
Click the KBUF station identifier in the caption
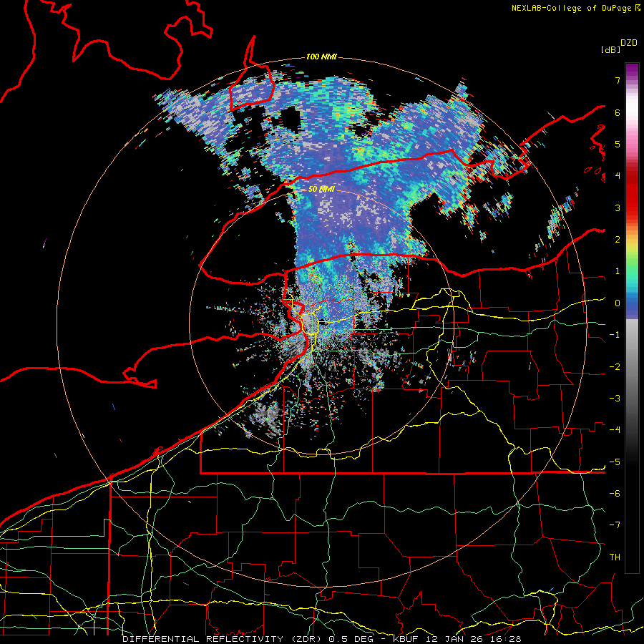click(406, 639)
